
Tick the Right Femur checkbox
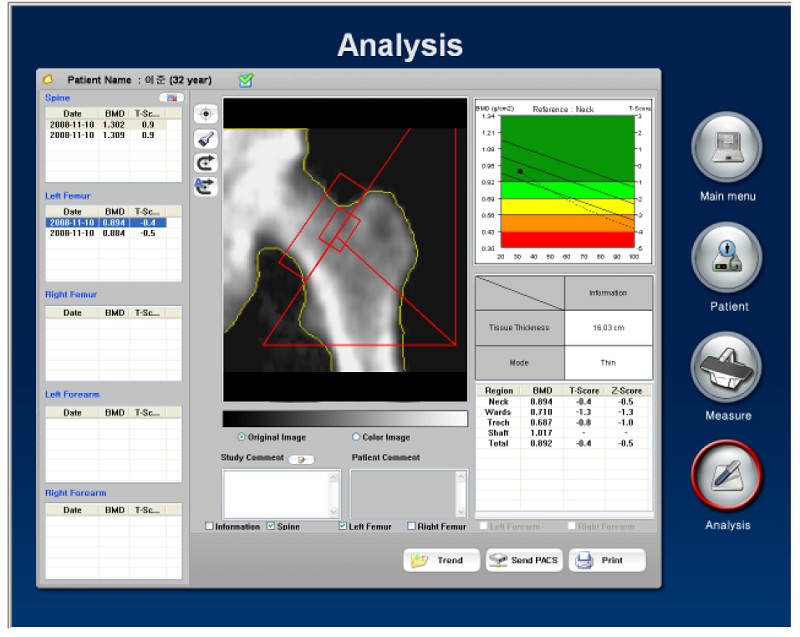(x=412, y=526)
